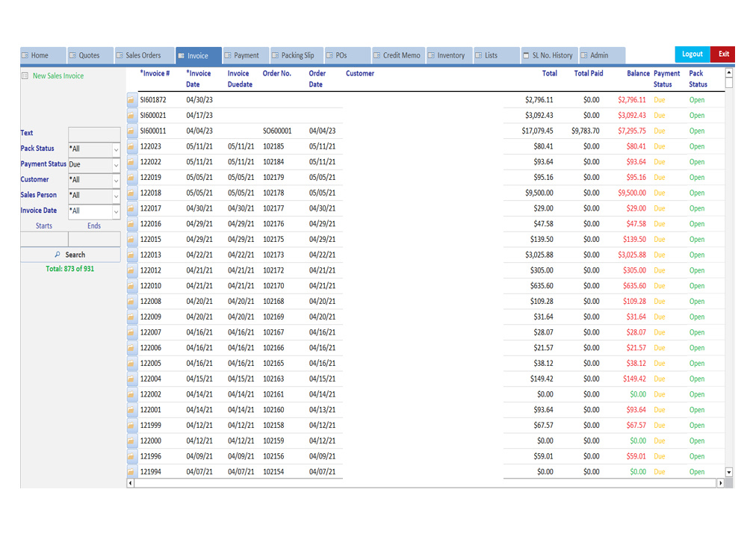The image size is (747, 560).
Task: Open folder icon for invoice 122018
Action: 131,193
